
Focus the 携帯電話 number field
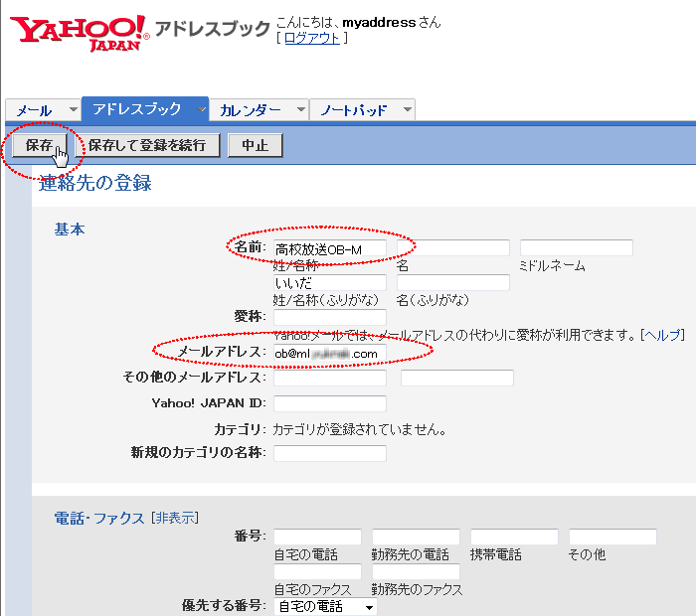pos(514,538)
